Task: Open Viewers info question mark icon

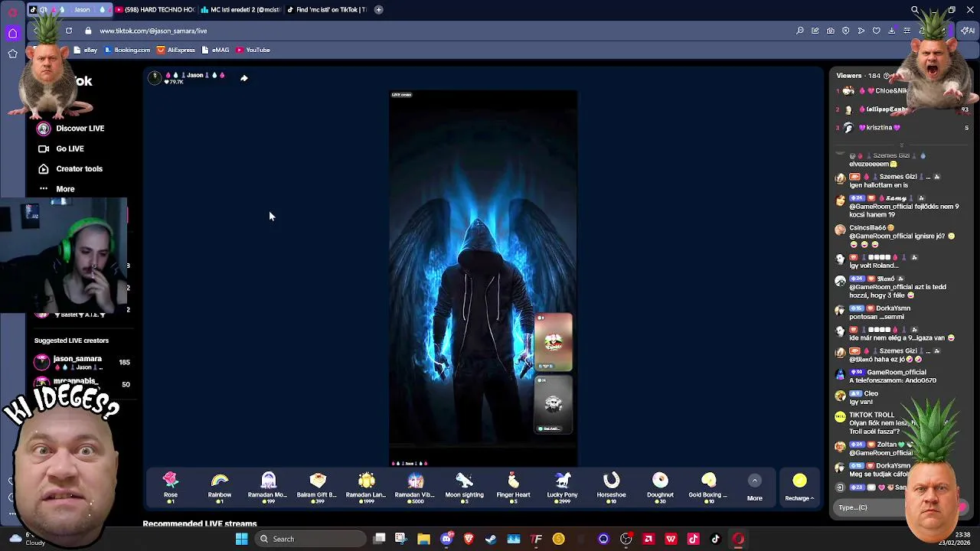Action: click(x=887, y=76)
